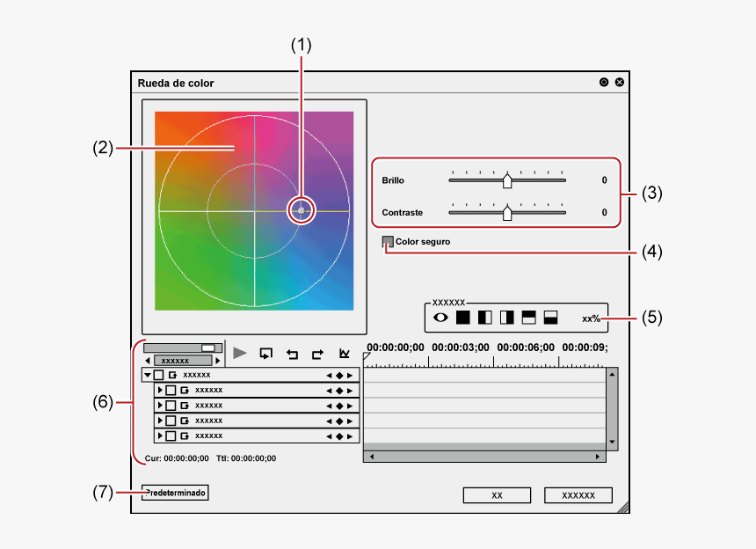Click the Brillo slider handle
756x549 pixels.
(508, 179)
